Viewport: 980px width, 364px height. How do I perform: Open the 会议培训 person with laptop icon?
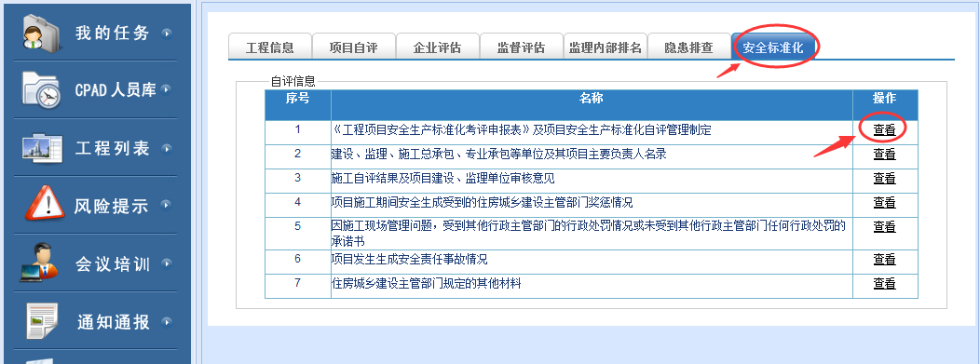39,263
